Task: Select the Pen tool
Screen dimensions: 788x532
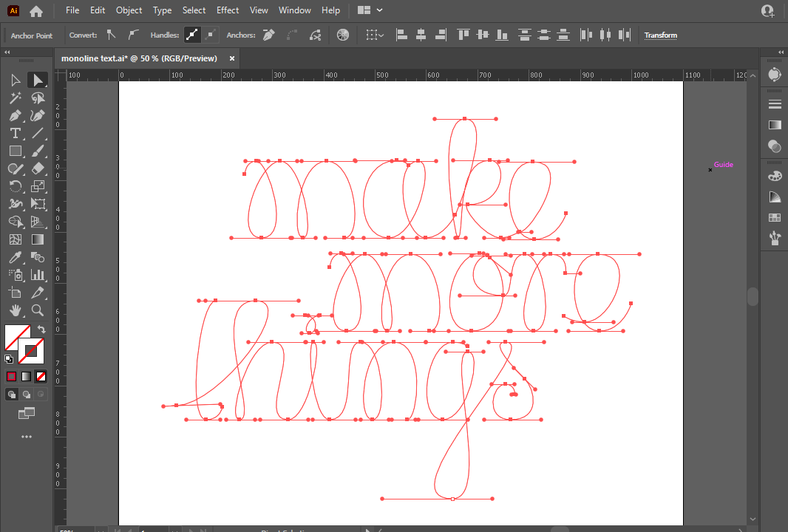Action: click(16, 115)
